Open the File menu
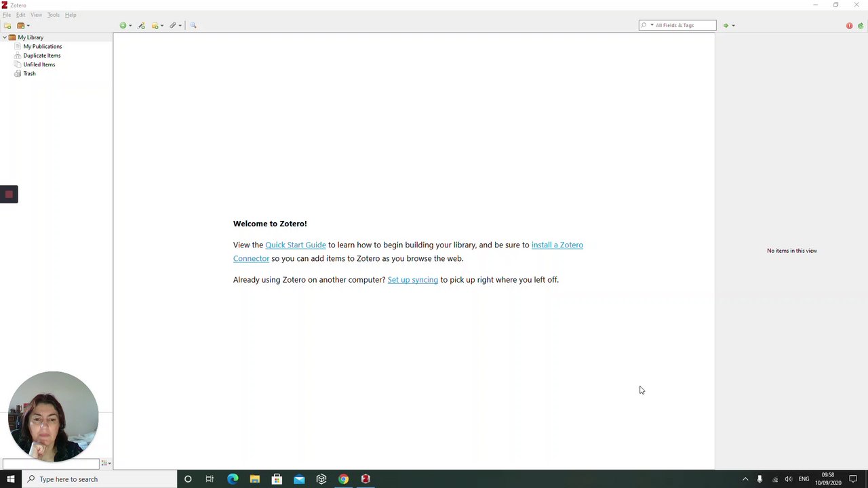Screen dimensions: 868x488 coord(7,15)
